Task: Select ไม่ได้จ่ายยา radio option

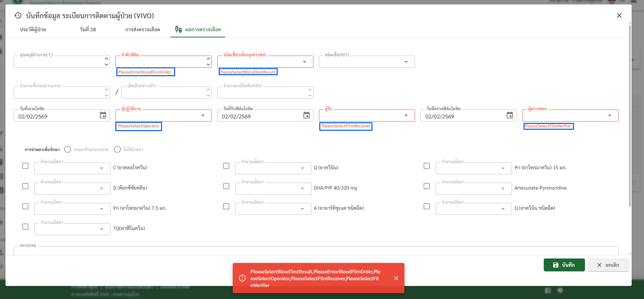Action: 117,149
